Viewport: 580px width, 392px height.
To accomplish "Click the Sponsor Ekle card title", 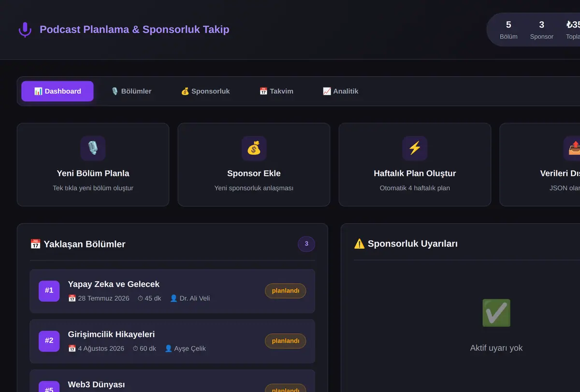I will point(254,174).
